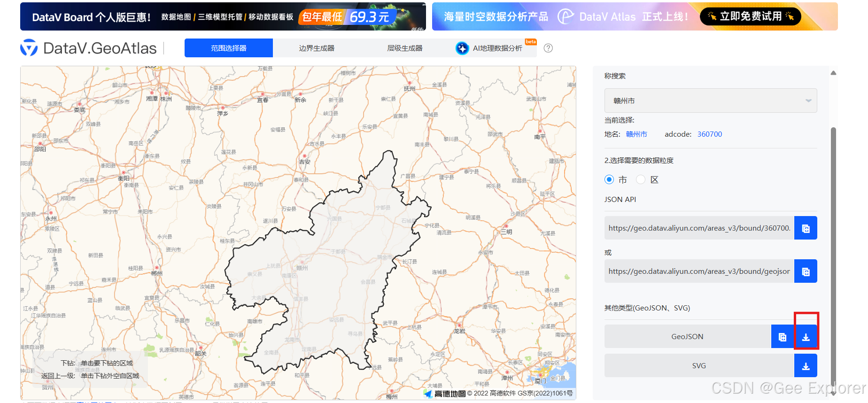Switch to the 边界生成器 tab
Viewport: 868px width, 403px height.
tap(317, 48)
